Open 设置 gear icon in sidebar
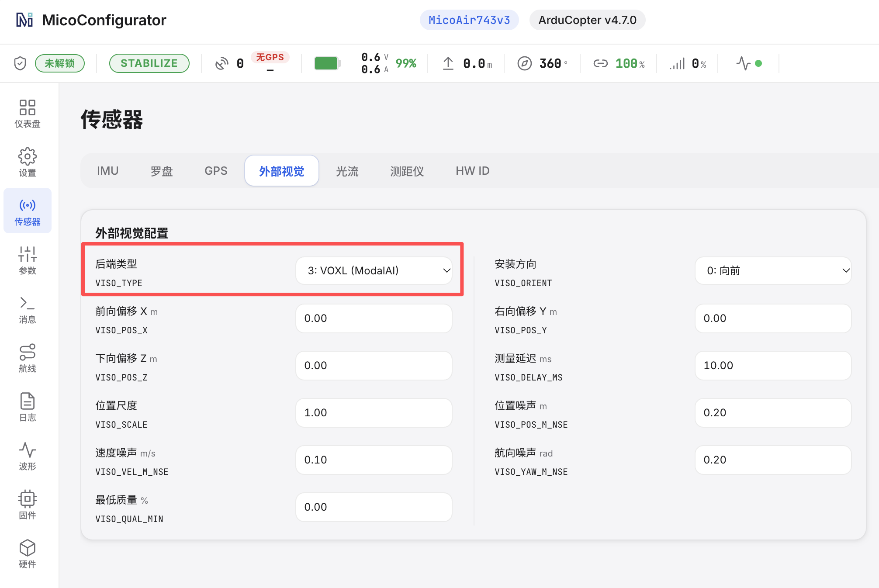Image resolution: width=879 pixels, height=588 pixels. [28, 163]
